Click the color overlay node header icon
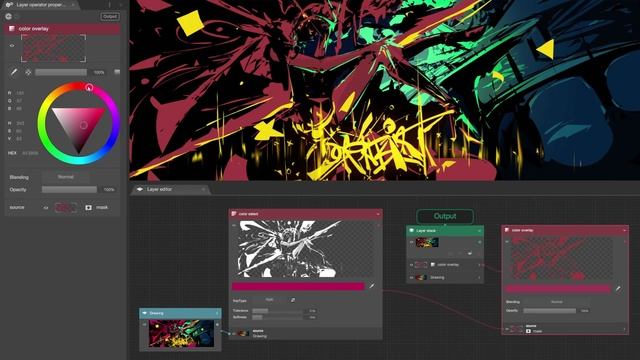Image resolution: width=640 pixels, height=360 pixels. pyautogui.click(x=507, y=230)
